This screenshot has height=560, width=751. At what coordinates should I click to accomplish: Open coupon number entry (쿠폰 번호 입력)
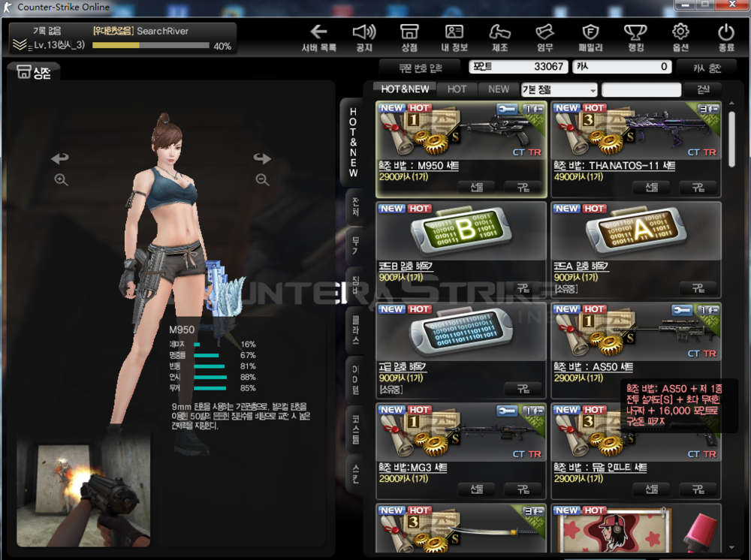pyautogui.click(x=420, y=68)
